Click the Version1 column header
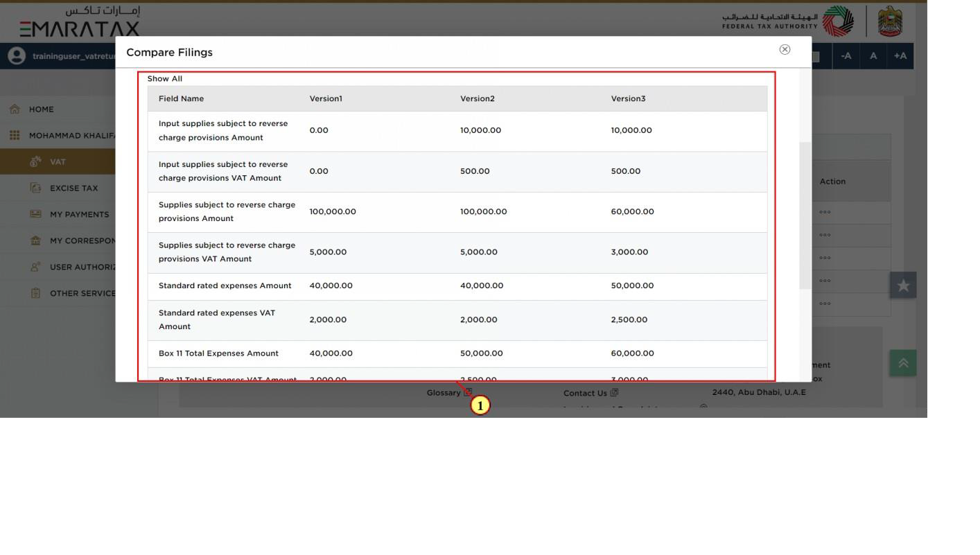The image size is (980, 555). point(326,98)
